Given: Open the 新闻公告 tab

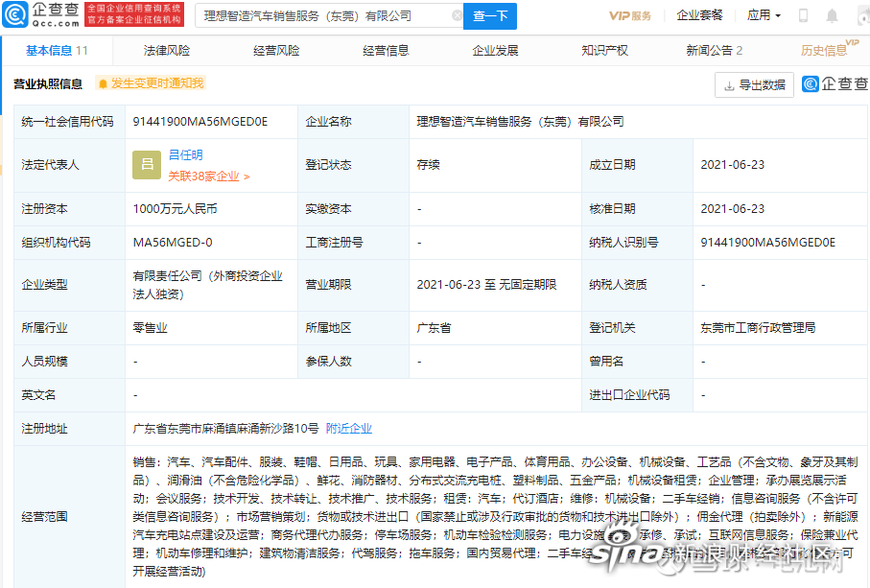Looking at the screenshot, I should point(714,51).
